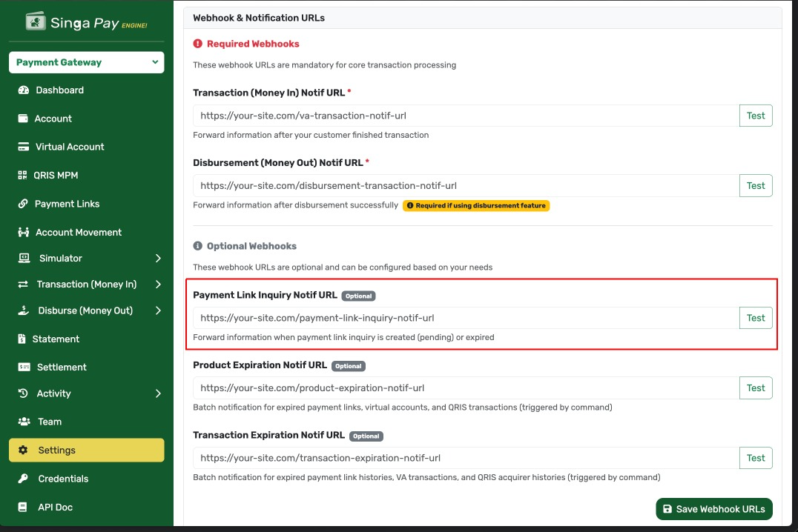Screen dimensions: 798x532
Task: Open the Payment Gateway dropdown
Action: (86, 61)
